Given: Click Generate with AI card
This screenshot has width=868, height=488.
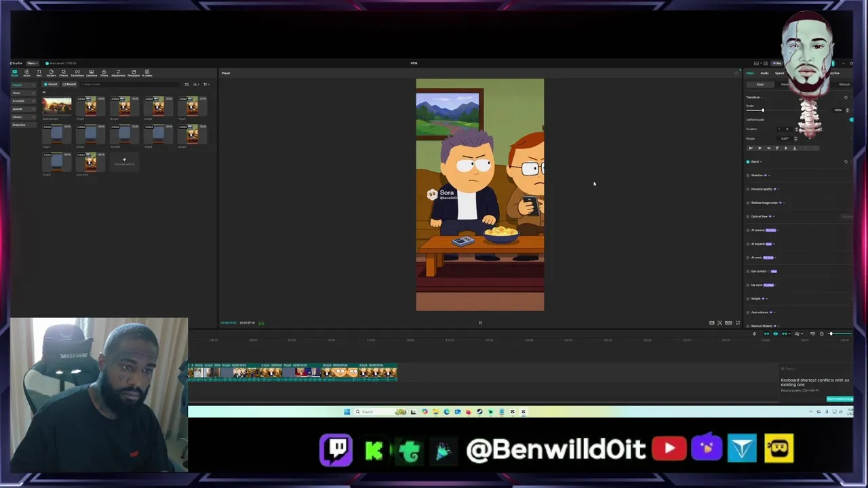Looking at the screenshot, I should click(124, 162).
